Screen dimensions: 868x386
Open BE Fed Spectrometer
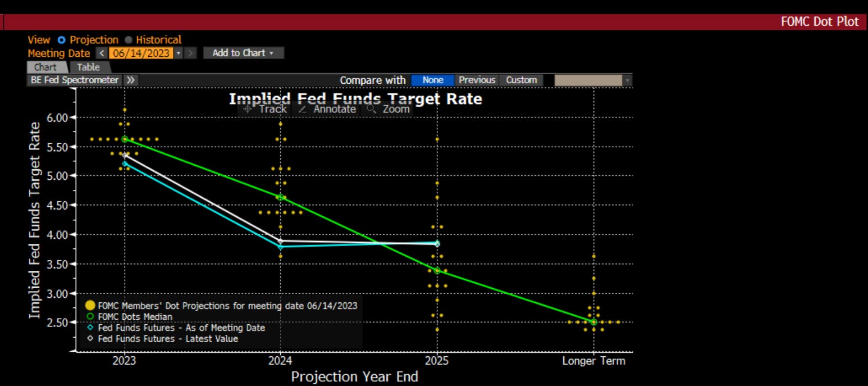click(x=75, y=80)
